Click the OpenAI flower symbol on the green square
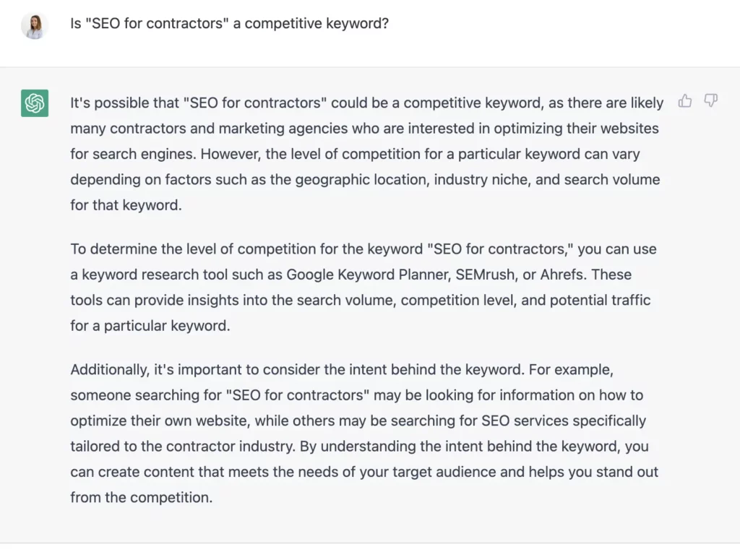 [x=34, y=103]
